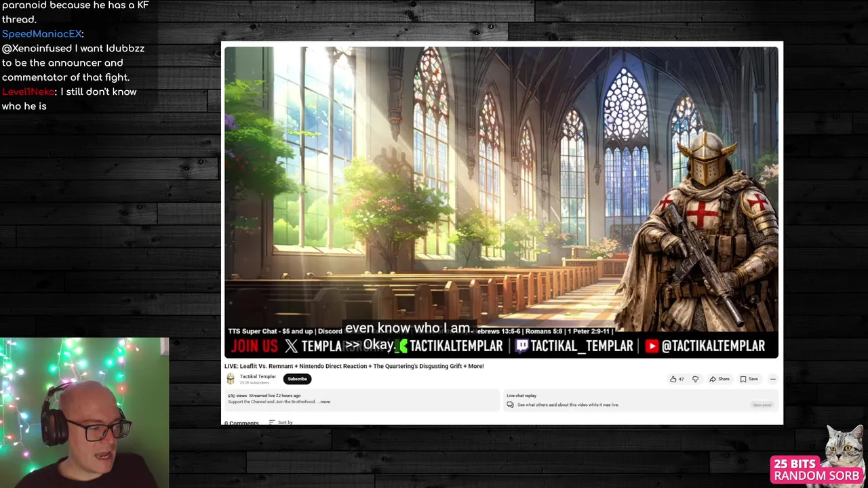This screenshot has width=868, height=488.
Task: Click the Level1Neko username in chat
Action: (28, 91)
